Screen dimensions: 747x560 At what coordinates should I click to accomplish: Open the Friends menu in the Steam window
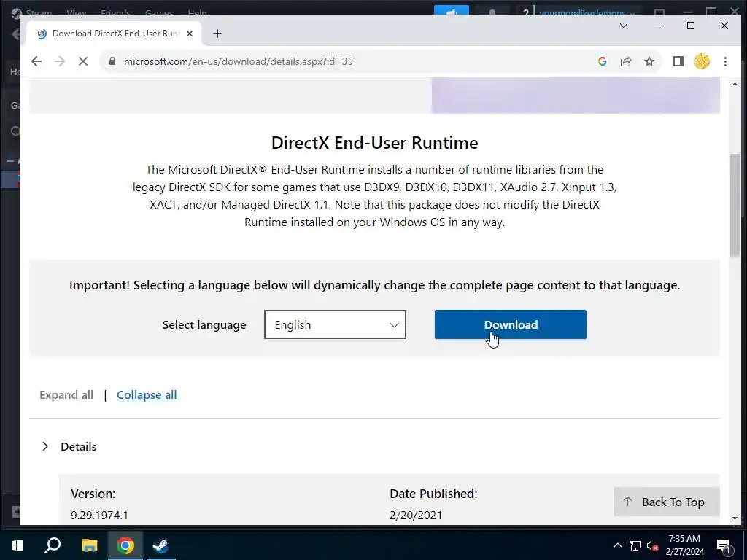[x=116, y=12]
